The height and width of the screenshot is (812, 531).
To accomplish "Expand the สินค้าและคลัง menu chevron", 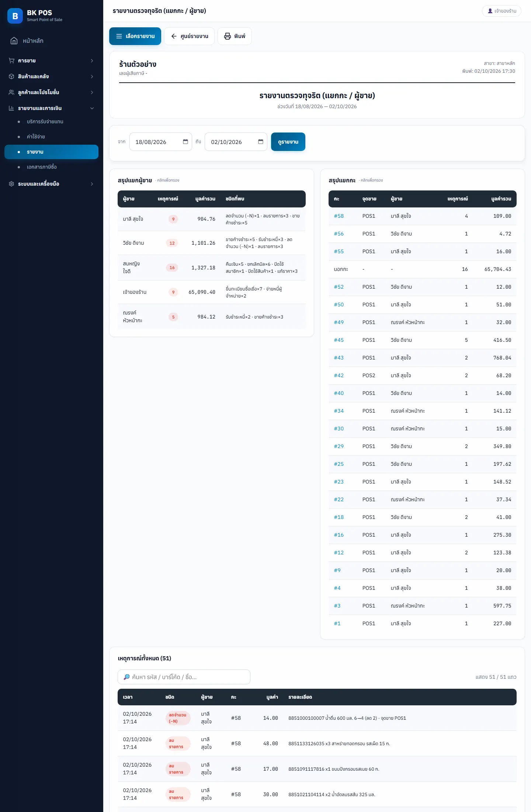I will coord(92,76).
